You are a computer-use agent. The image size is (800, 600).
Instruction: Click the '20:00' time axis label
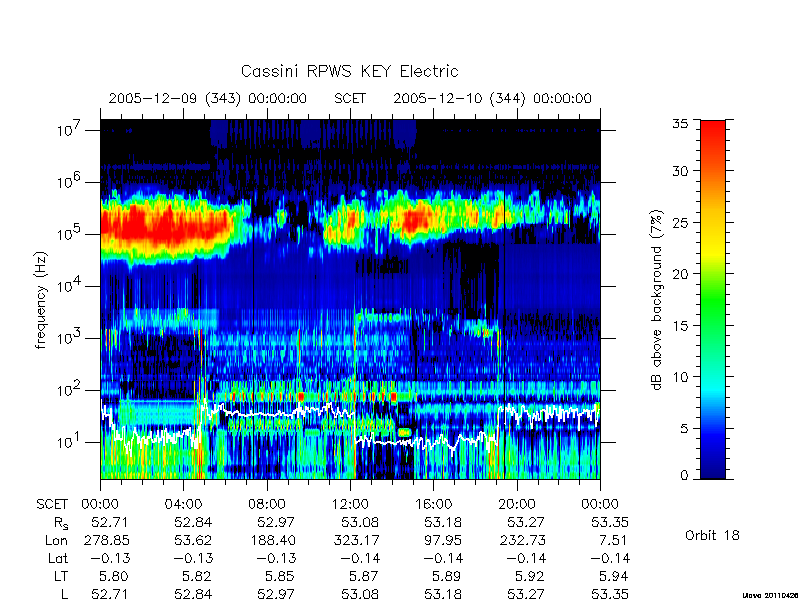click(x=517, y=504)
